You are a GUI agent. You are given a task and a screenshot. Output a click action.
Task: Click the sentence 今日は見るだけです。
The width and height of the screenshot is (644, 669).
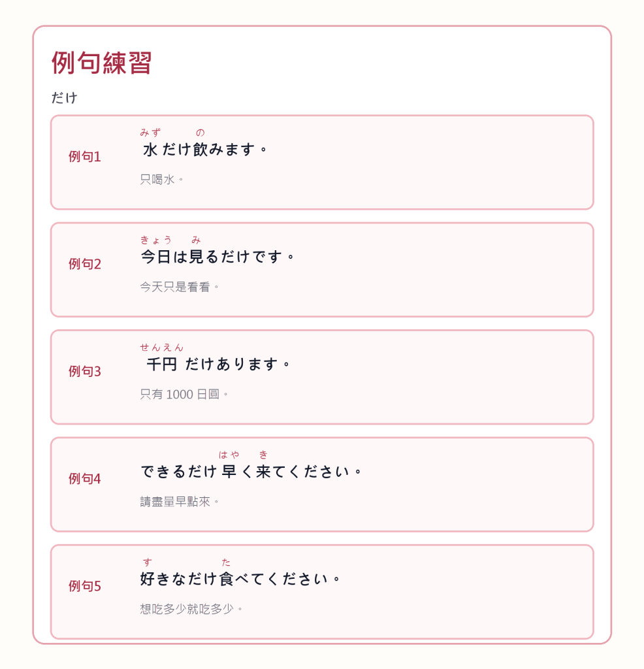[217, 257]
